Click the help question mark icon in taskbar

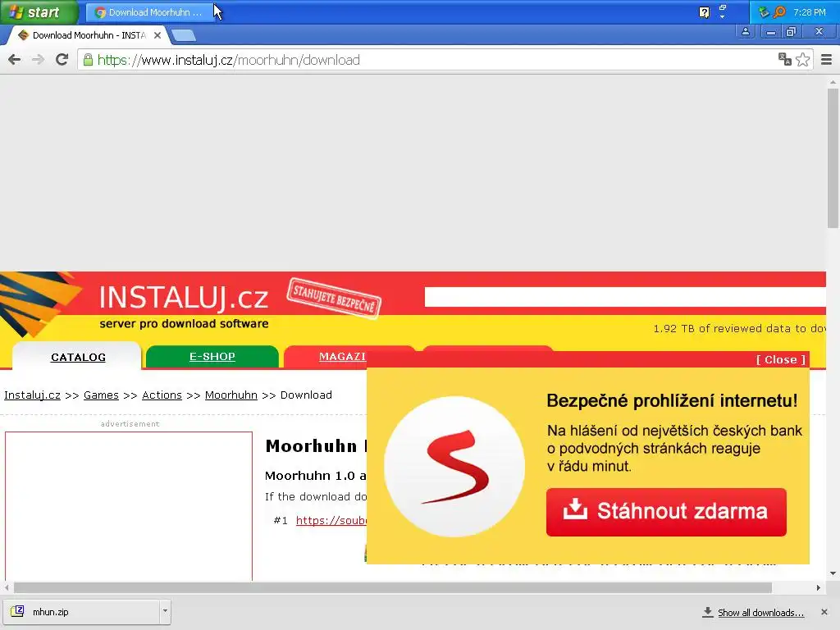(x=705, y=12)
